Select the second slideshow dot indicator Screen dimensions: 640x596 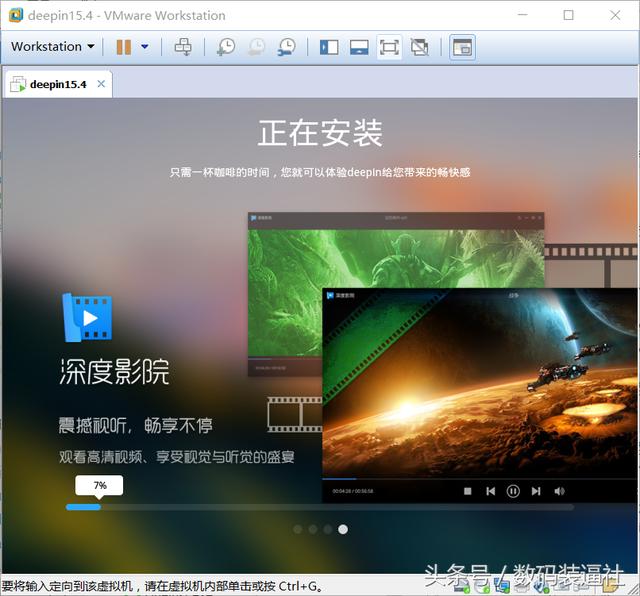pos(313,529)
